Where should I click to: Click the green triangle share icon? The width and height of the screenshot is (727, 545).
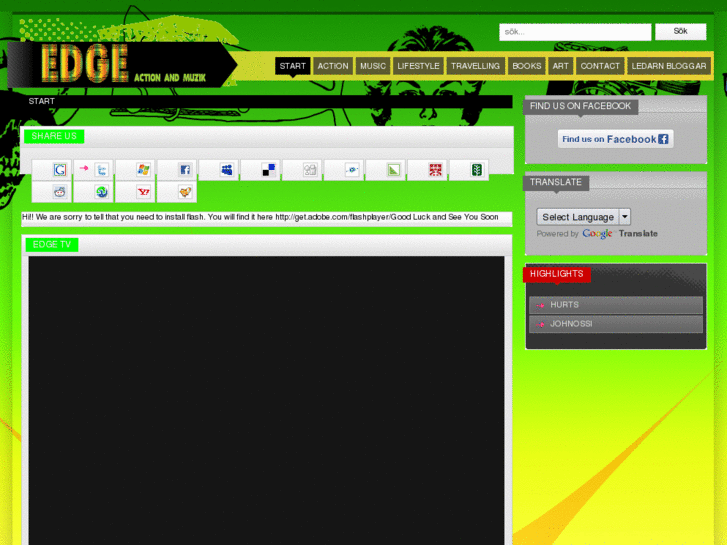point(394,170)
